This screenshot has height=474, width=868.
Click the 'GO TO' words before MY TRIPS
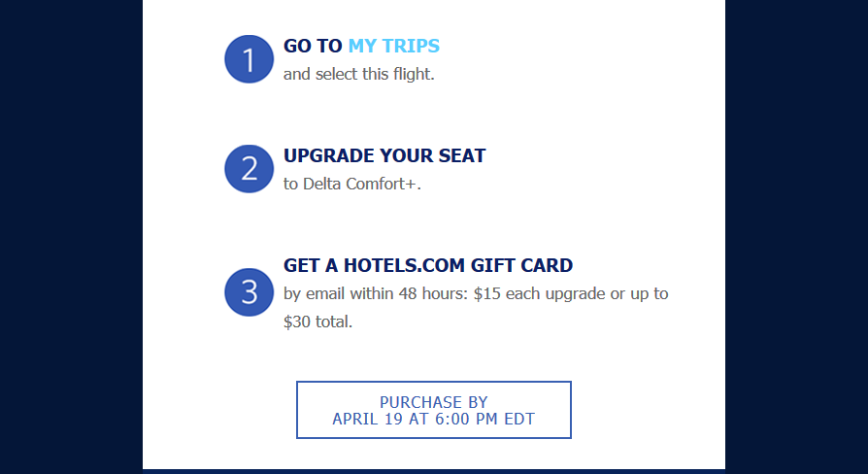(x=313, y=46)
